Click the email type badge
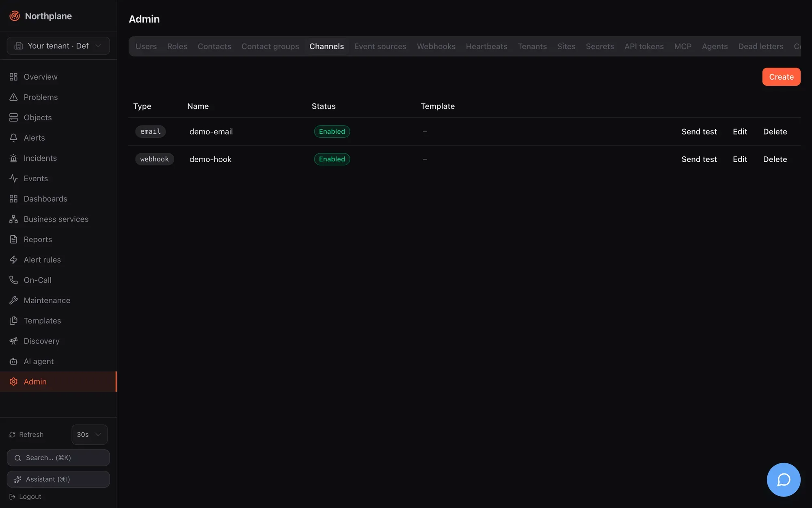The width and height of the screenshot is (812, 508). tap(150, 132)
